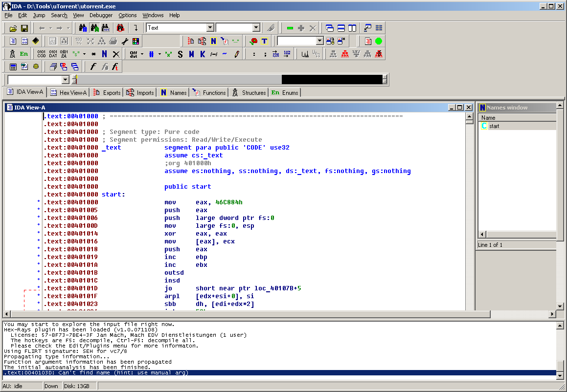Viewport: 567px width, 392px height.
Task: Click the red cross-references tree icon
Action: click(344, 54)
